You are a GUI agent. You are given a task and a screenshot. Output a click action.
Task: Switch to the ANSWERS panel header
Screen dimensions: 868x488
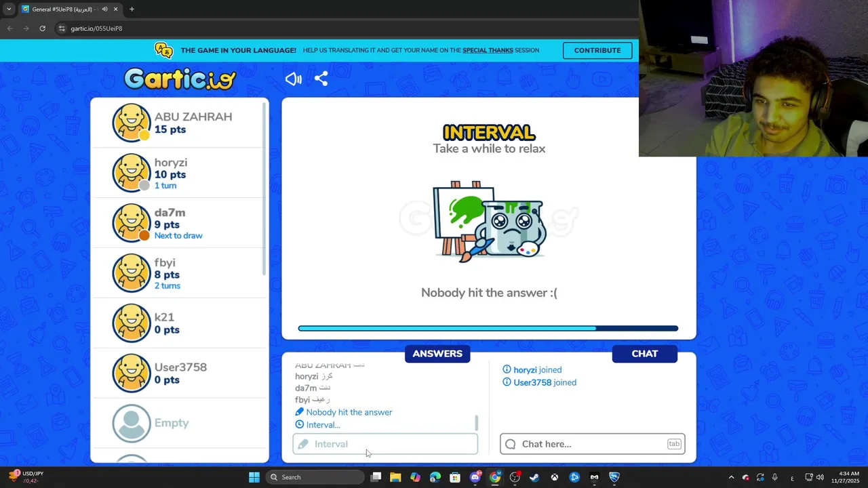coord(437,354)
